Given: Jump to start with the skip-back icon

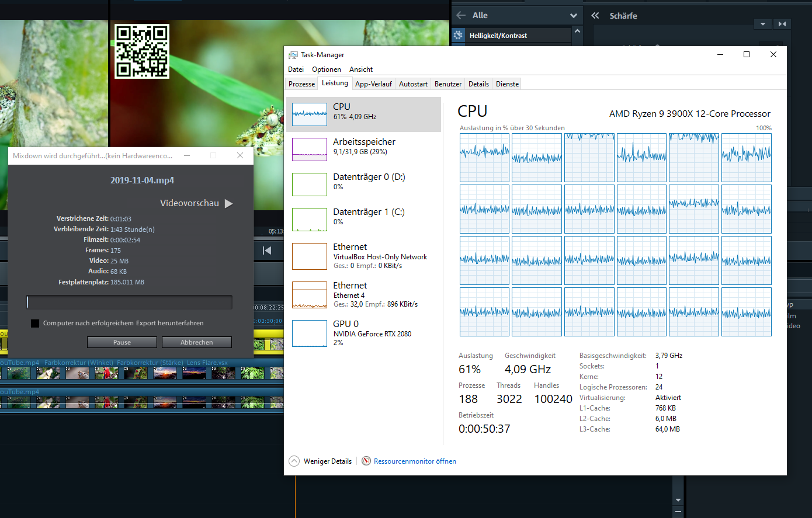Looking at the screenshot, I should (267, 251).
